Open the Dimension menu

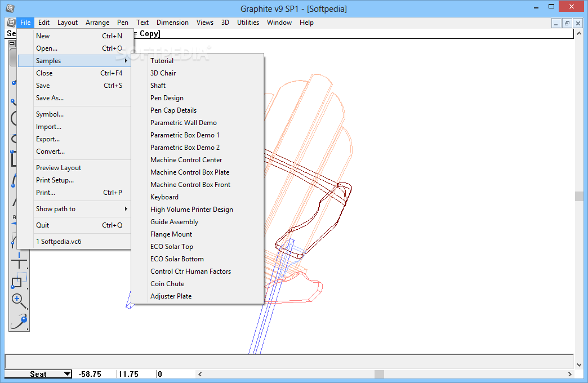[172, 23]
